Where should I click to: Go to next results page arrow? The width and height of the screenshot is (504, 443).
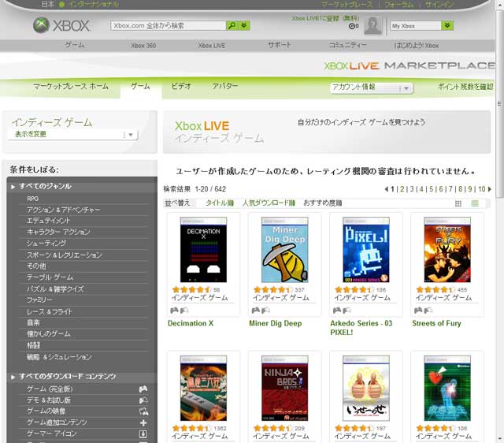[x=490, y=189]
